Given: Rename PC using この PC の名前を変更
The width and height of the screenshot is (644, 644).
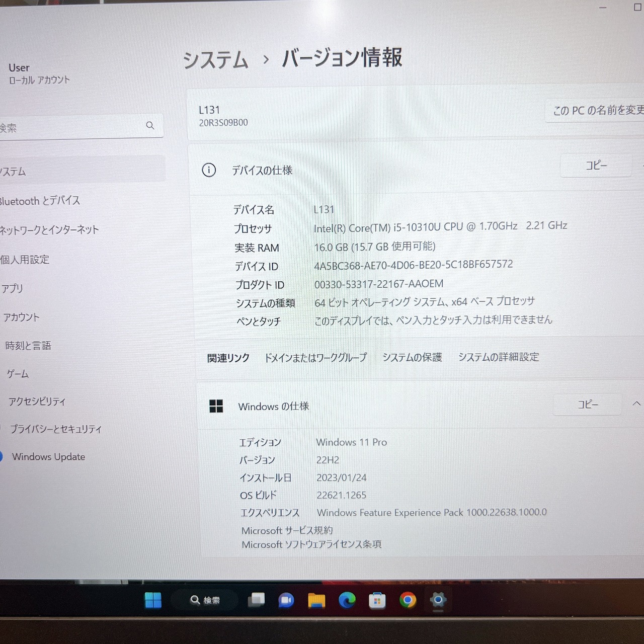Looking at the screenshot, I should [x=596, y=110].
